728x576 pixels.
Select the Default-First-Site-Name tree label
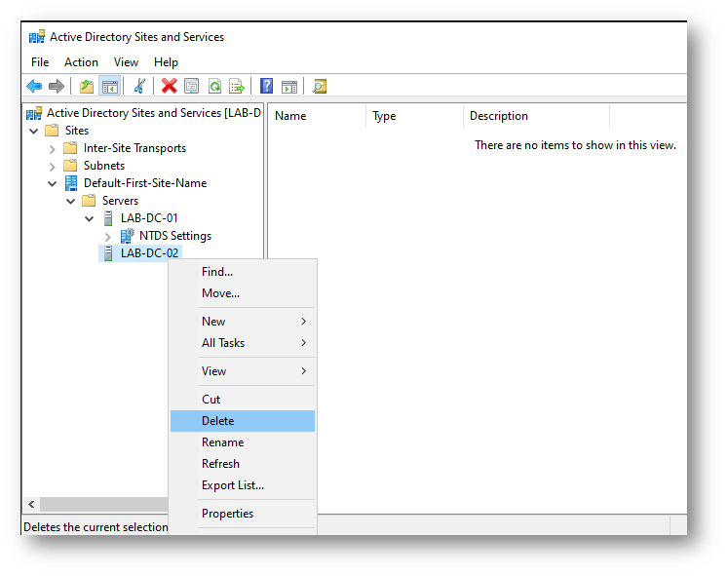tap(145, 183)
